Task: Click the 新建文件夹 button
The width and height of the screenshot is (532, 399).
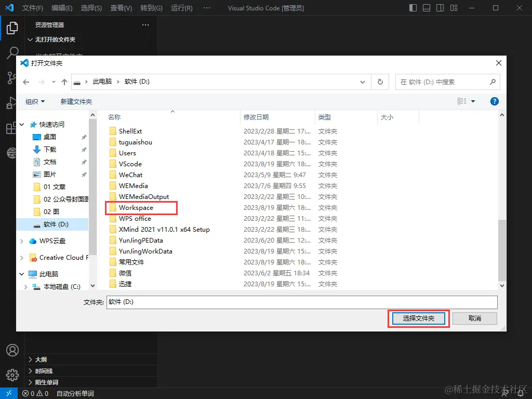Action: coord(76,101)
